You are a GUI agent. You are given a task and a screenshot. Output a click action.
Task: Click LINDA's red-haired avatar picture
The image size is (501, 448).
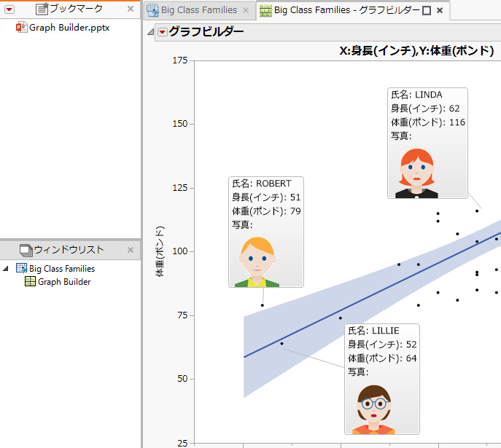[416, 173]
